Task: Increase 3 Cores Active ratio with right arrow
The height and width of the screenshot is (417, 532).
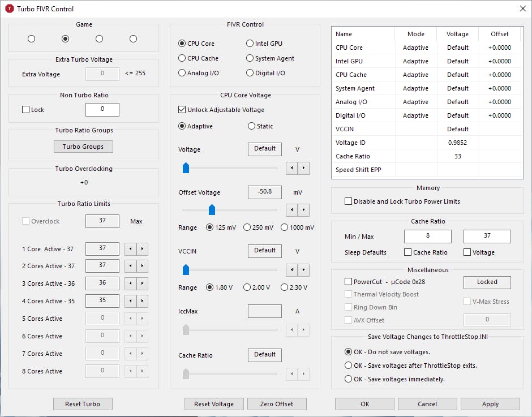Action: pyautogui.click(x=142, y=283)
